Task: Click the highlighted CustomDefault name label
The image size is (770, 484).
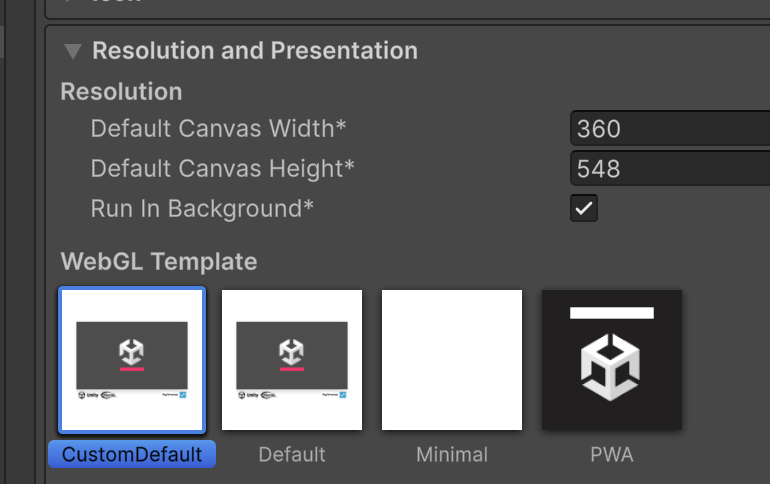Action: 132,455
